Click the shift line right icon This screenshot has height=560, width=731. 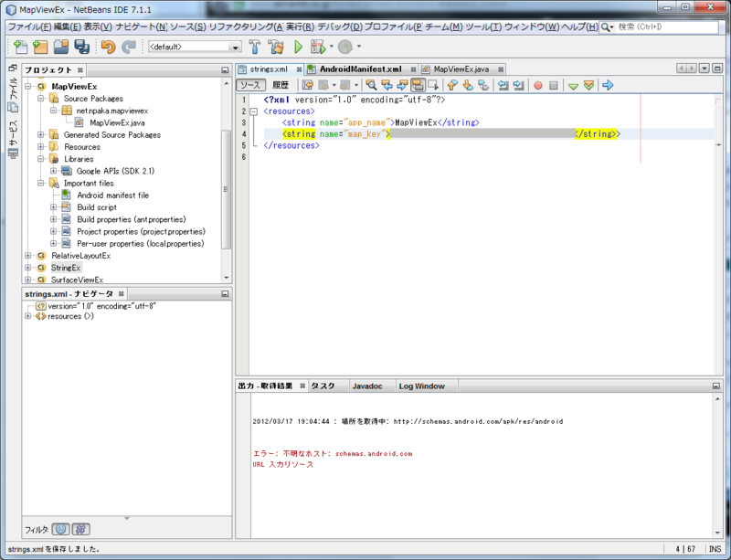point(518,85)
